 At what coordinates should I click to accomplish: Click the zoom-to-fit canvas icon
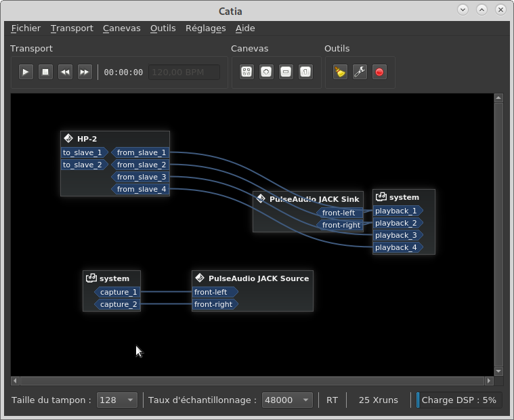[247, 72]
